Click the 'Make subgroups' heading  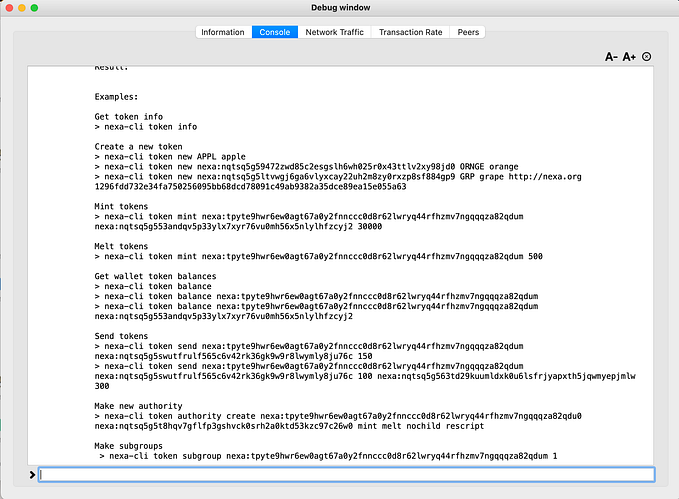[129, 445]
